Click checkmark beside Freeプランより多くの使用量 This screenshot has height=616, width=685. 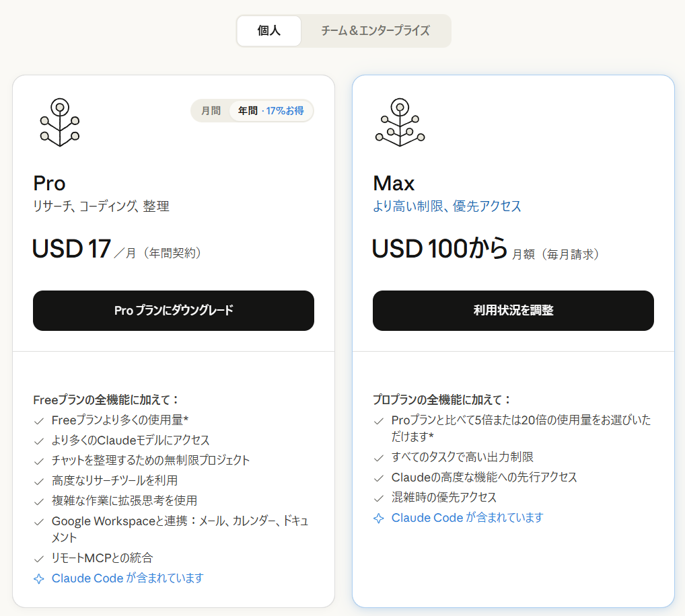[x=39, y=420]
